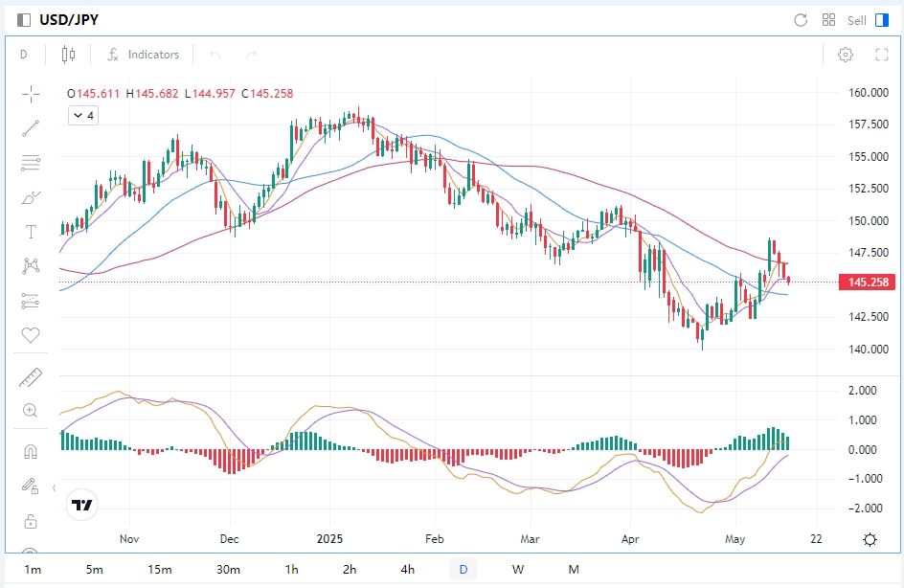
Task: Toggle magnet mode
Action: (x=31, y=451)
